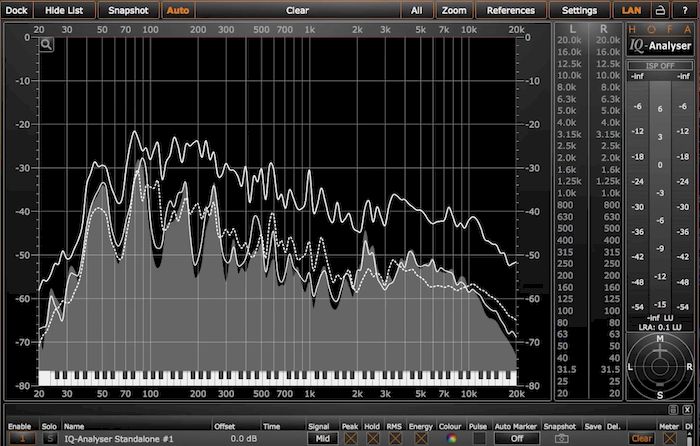Click the 0.0 dB offset value
This screenshot has height=446, width=700.
click(x=244, y=439)
